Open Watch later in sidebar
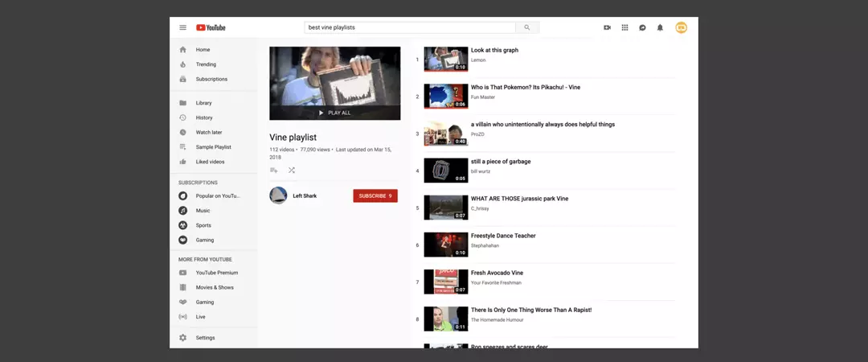This screenshot has height=362, width=868. (208, 132)
